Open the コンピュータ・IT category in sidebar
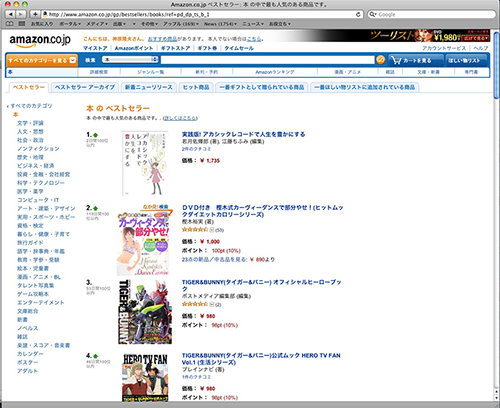Image resolution: width=500 pixels, height=408 pixels. [38, 200]
